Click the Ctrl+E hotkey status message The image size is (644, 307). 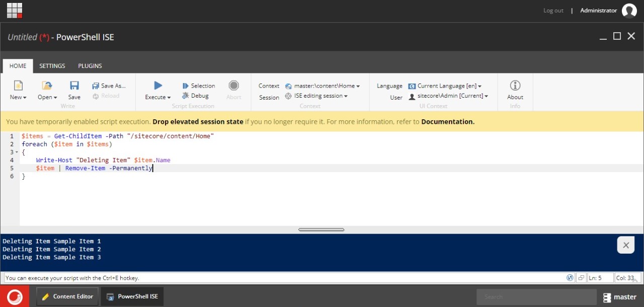pos(72,278)
